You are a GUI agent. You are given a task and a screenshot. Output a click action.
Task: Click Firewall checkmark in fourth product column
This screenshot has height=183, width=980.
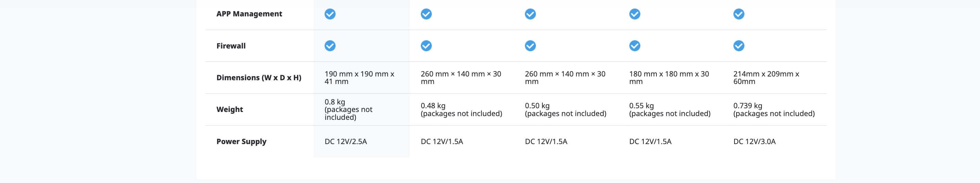click(x=635, y=46)
